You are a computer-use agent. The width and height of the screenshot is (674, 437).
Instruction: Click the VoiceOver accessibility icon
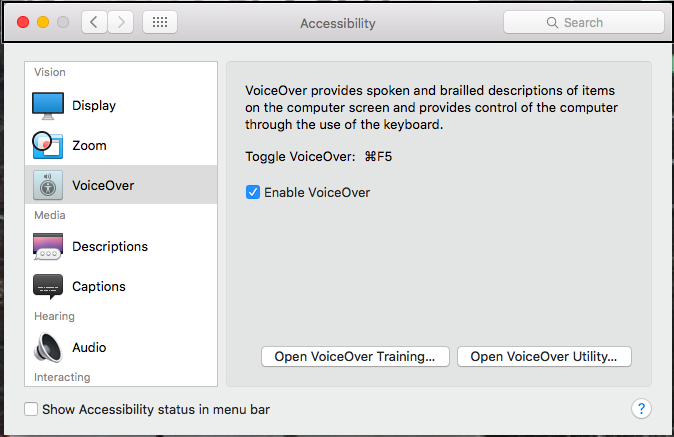[x=48, y=185]
